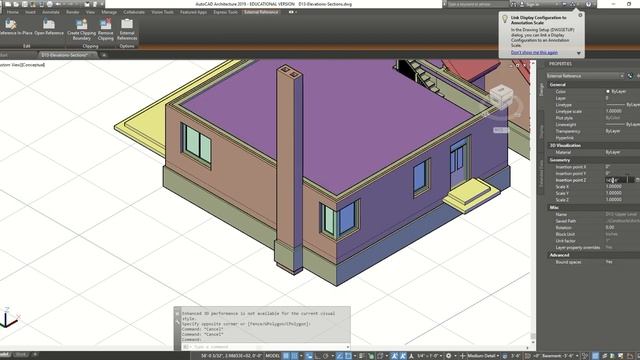The image size is (640, 360).
Task: Click the lightbulb icon in notification
Action: [x=505, y=19]
